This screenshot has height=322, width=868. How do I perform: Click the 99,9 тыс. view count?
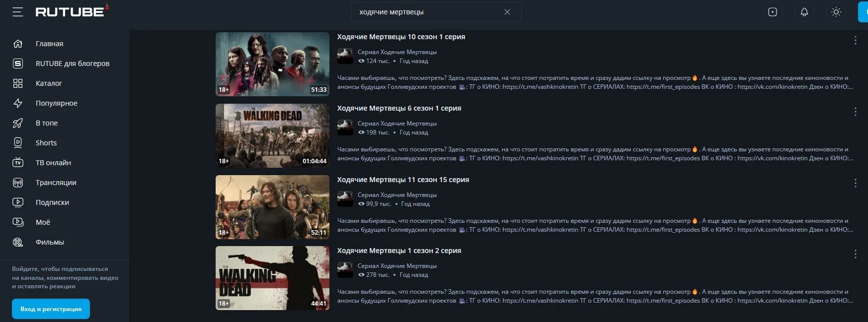coord(375,204)
